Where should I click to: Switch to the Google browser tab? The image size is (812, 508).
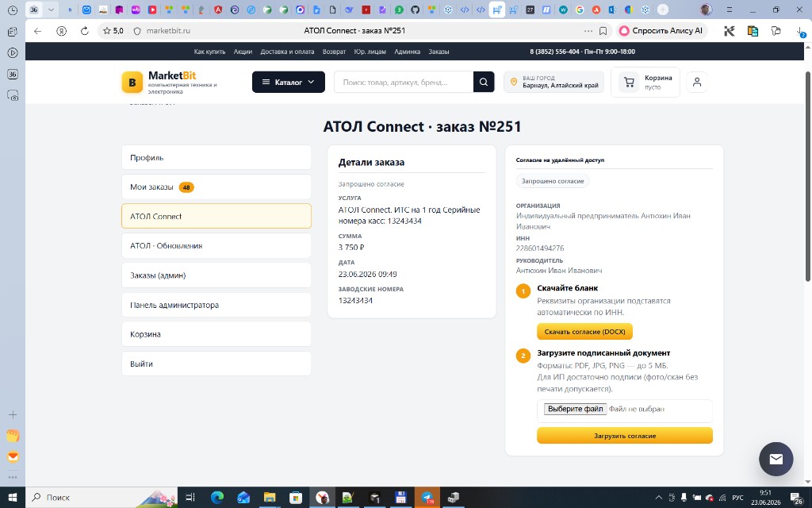pos(580,10)
